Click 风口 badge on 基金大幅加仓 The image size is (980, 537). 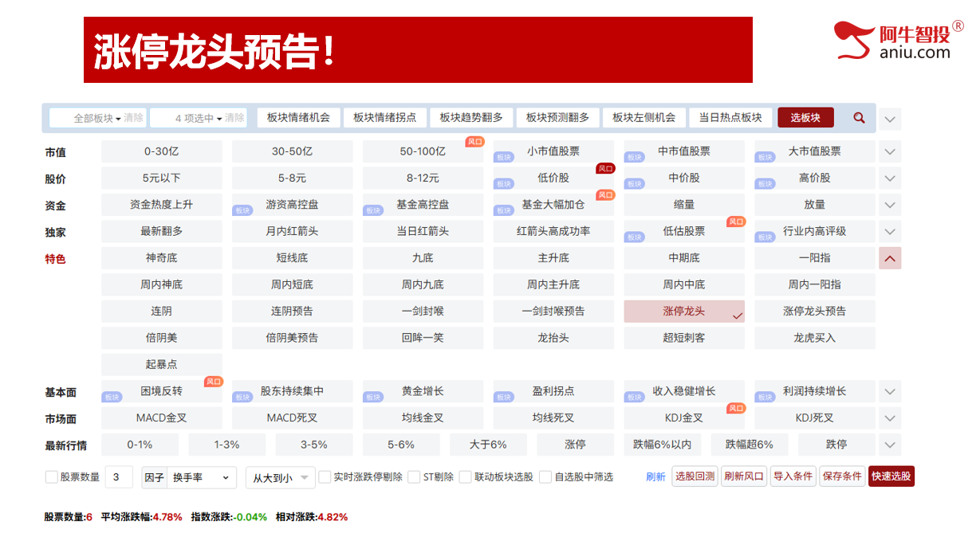click(605, 195)
